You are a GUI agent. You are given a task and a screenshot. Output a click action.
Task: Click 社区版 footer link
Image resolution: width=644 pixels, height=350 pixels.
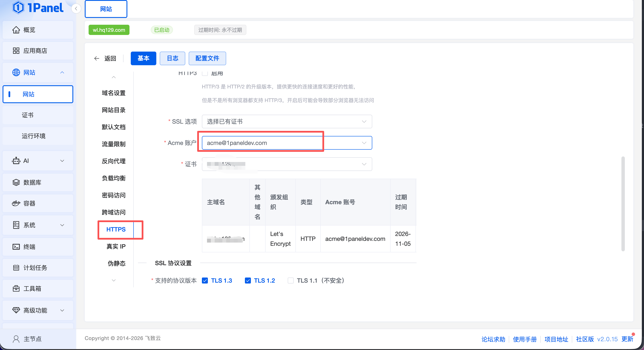[585, 339]
